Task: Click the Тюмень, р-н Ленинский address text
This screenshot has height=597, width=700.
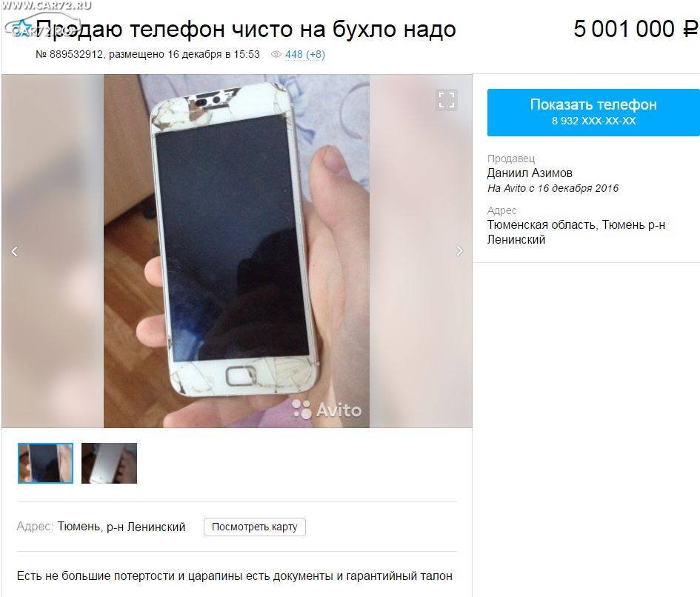Action: tap(121, 527)
